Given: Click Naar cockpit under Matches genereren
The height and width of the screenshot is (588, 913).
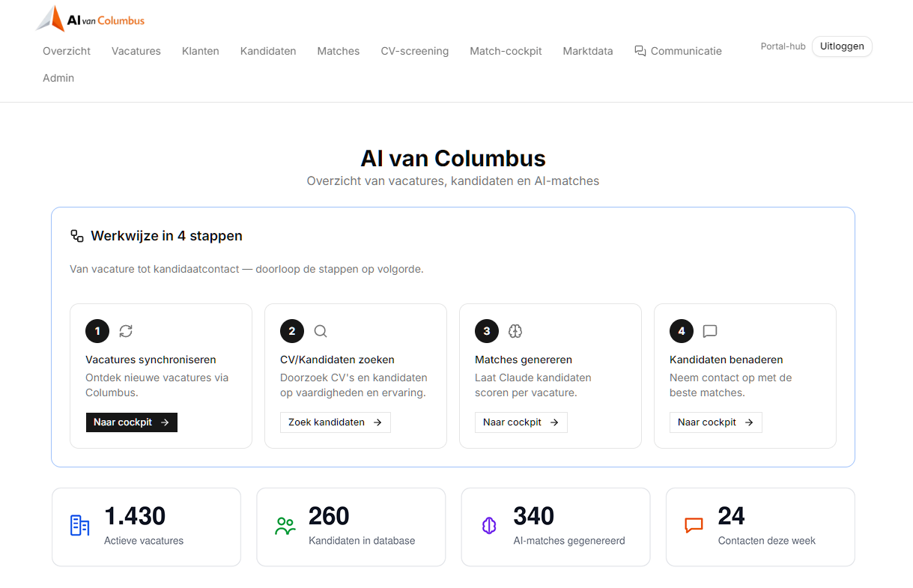Looking at the screenshot, I should 521,422.
